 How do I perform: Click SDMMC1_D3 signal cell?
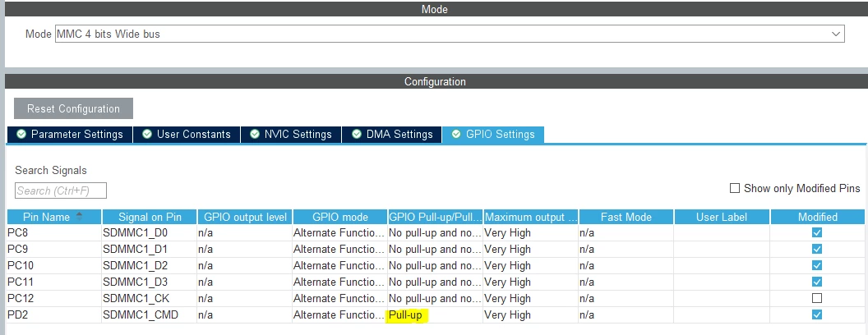(150, 282)
